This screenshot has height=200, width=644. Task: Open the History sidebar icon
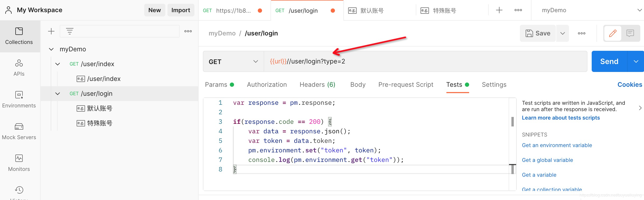(19, 190)
